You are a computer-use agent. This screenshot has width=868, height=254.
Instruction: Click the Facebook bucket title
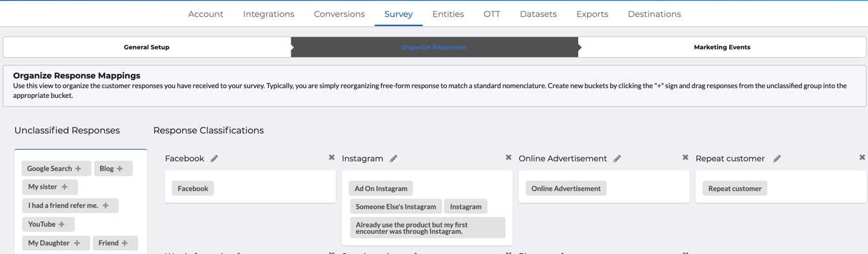tap(185, 159)
